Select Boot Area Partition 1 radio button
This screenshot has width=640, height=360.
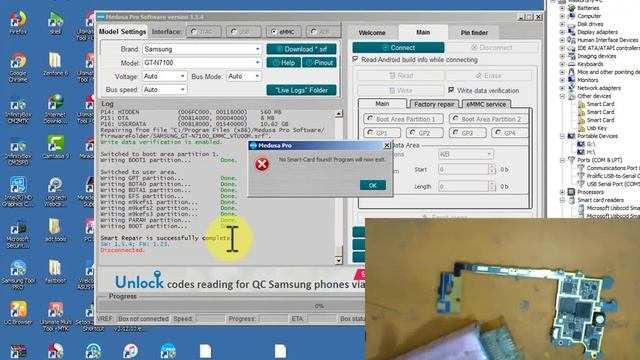370,119
